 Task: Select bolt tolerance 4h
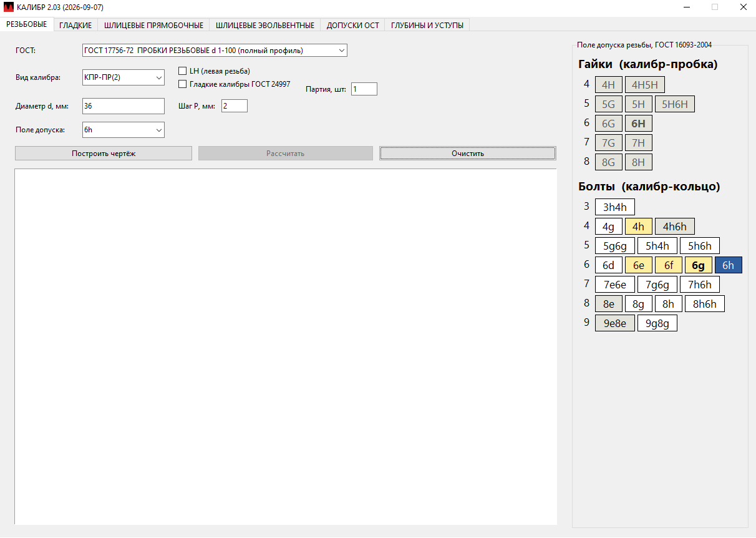click(x=639, y=227)
